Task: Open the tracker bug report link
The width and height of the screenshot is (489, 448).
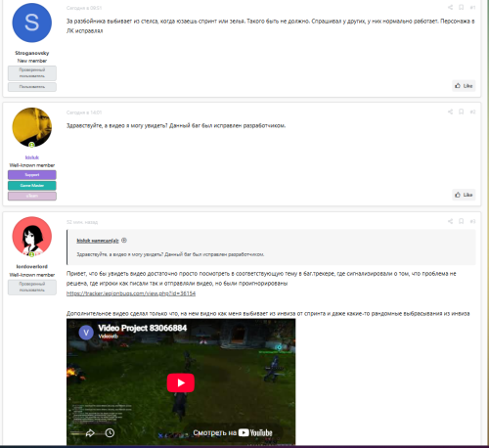Action: pyautogui.click(x=131, y=293)
